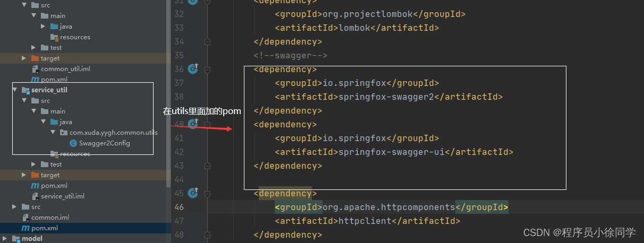644x243 pixels.
Task: Click the closing </dependency> tag on line 43
Action: point(287,166)
